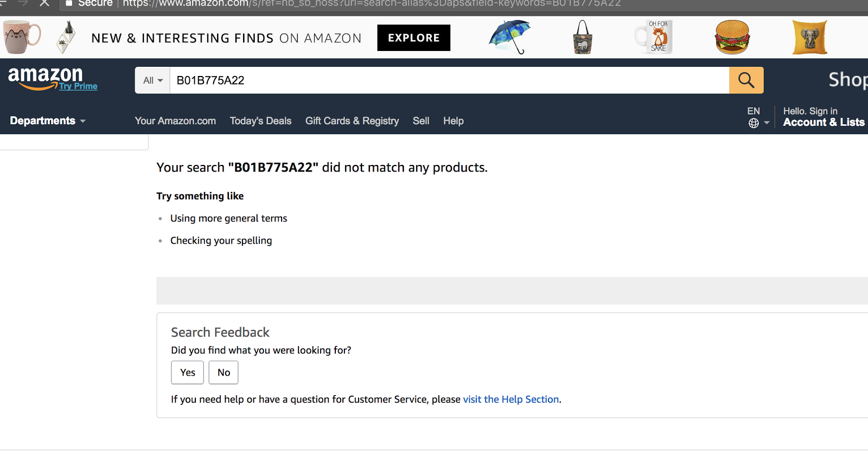The height and width of the screenshot is (458, 868).
Task: Click the Yes feedback button
Action: [x=188, y=372]
